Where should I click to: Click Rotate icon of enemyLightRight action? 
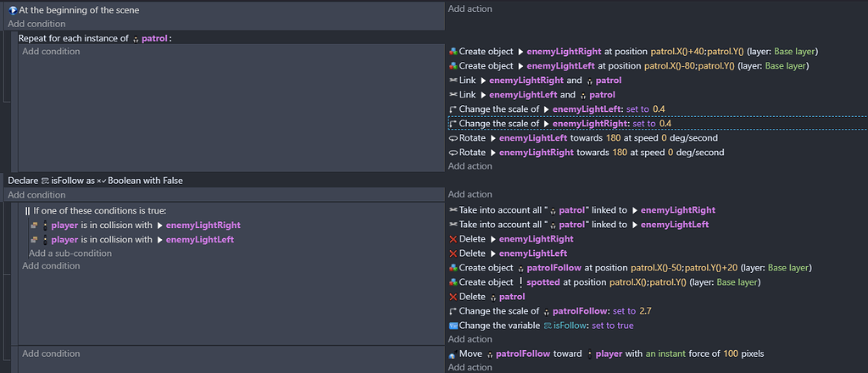click(x=453, y=153)
